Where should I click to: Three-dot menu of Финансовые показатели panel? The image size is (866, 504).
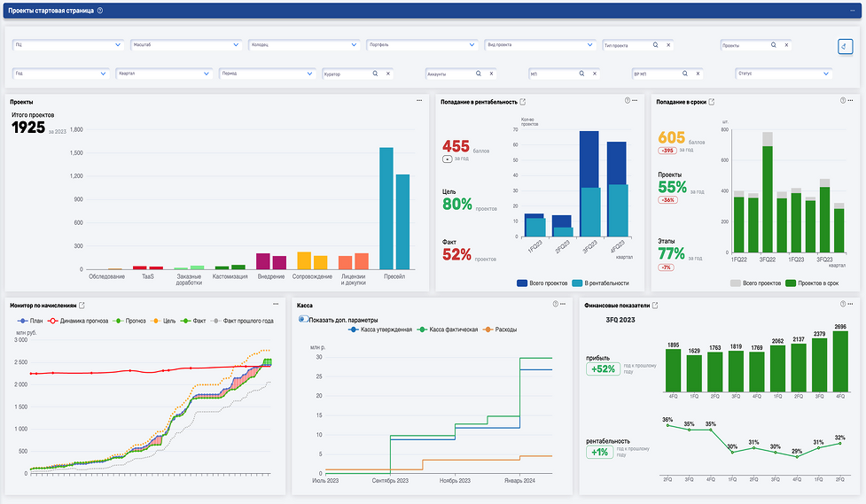850,304
